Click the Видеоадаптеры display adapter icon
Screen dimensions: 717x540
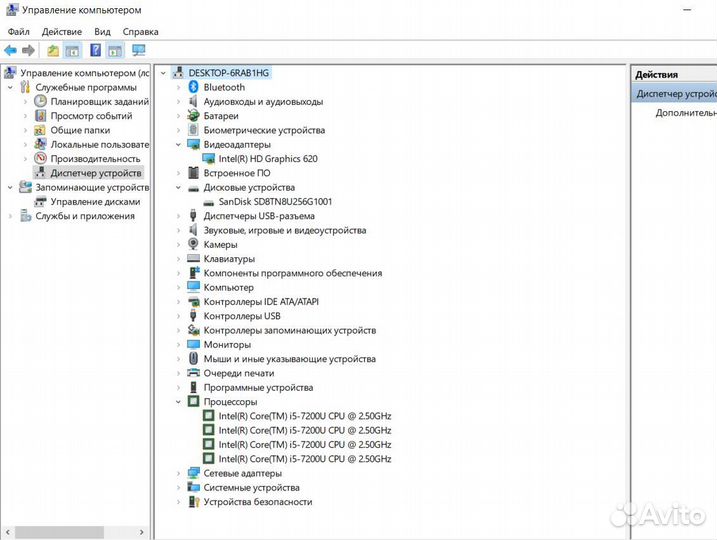coord(193,144)
